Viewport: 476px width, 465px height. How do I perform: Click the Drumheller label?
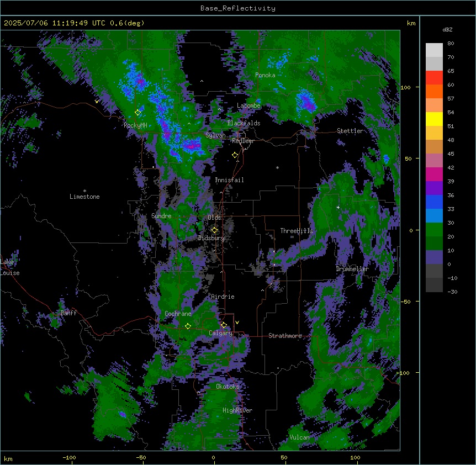click(x=352, y=269)
